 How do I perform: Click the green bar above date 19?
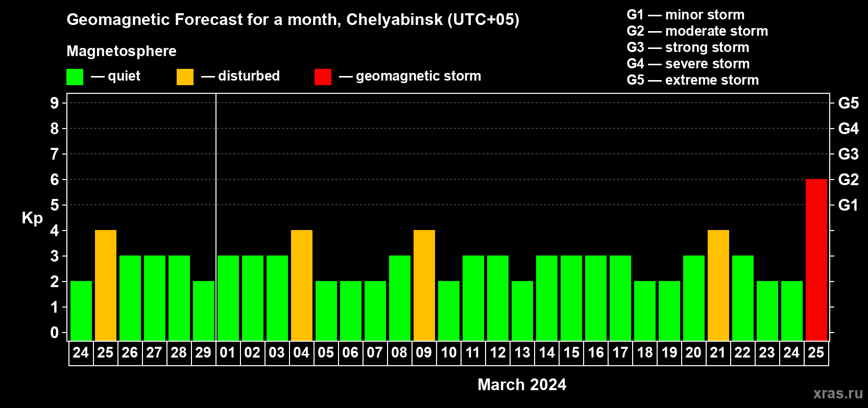(669, 311)
